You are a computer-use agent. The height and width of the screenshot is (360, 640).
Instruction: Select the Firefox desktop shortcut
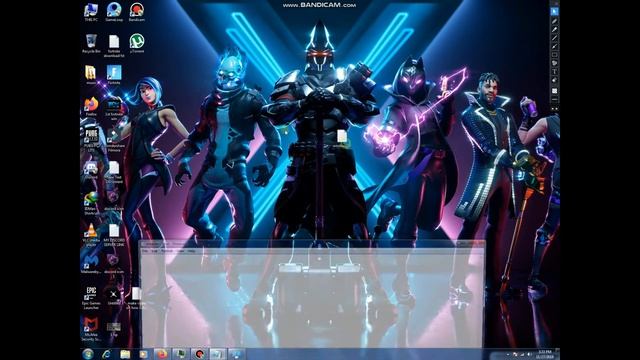click(x=91, y=107)
